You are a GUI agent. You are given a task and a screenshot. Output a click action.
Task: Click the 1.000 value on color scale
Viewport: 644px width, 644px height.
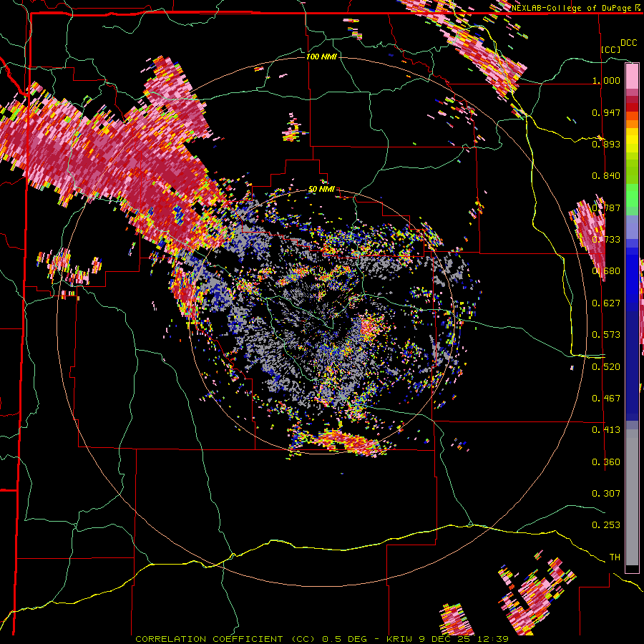point(606,80)
